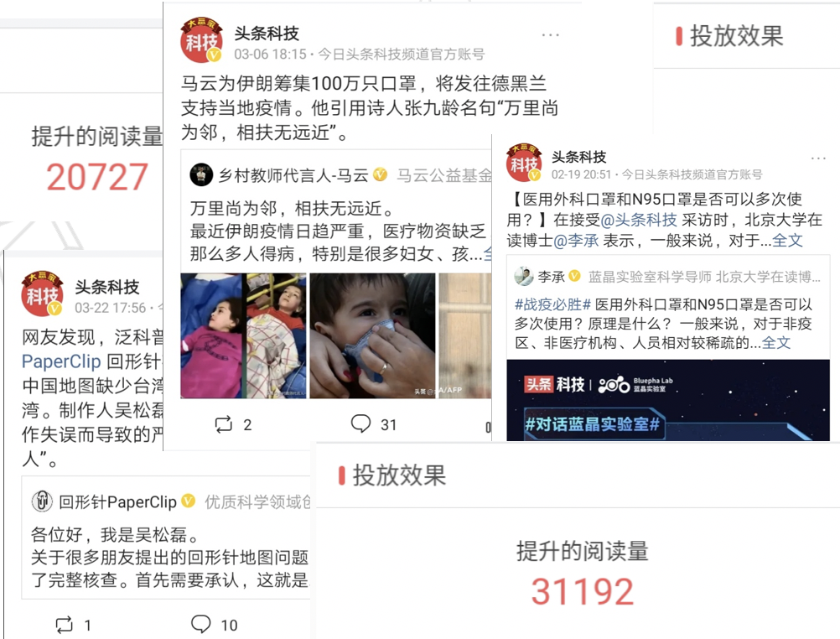Expand the 全文 link in 李承's quoted post
The width and height of the screenshot is (840, 639).
[775, 342]
